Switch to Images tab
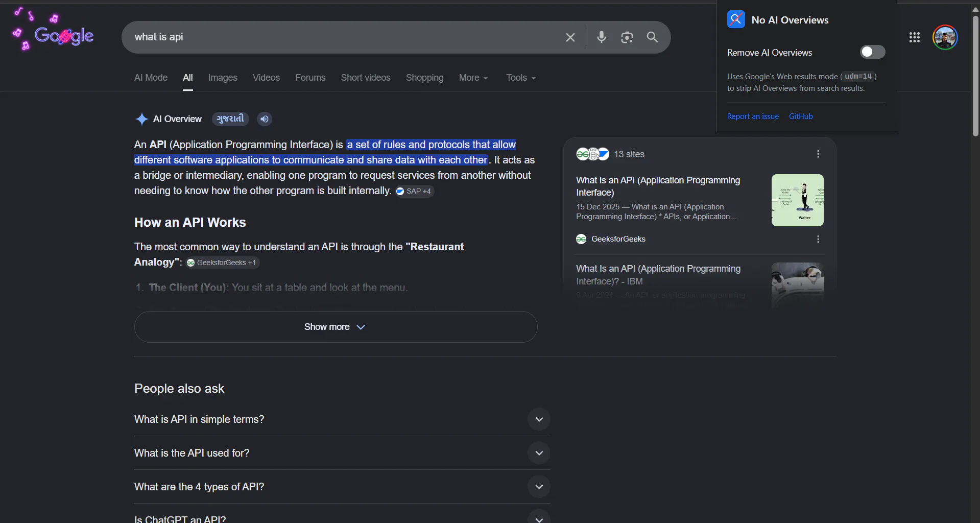Viewport: 980px width, 523px height. [x=223, y=78]
